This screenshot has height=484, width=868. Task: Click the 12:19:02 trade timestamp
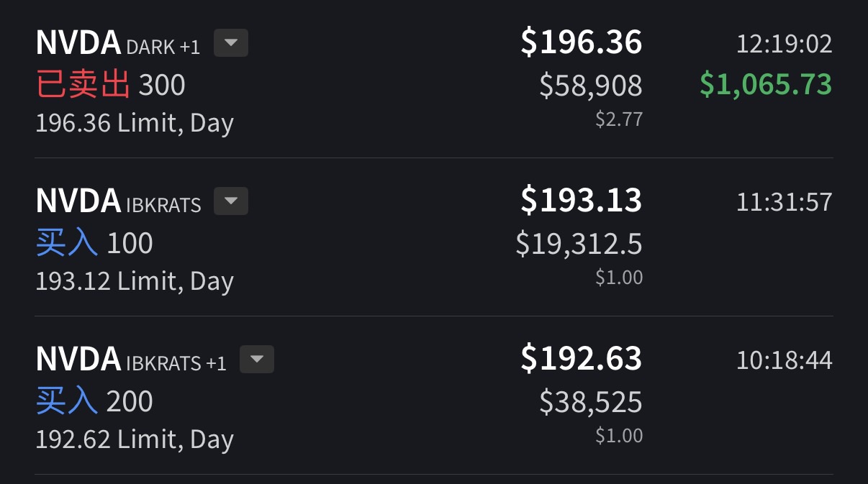point(784,44)
